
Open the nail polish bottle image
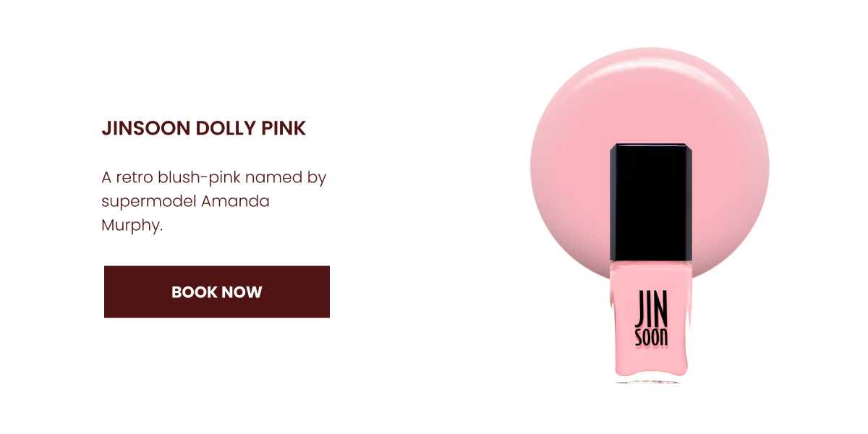coord(648,263)
